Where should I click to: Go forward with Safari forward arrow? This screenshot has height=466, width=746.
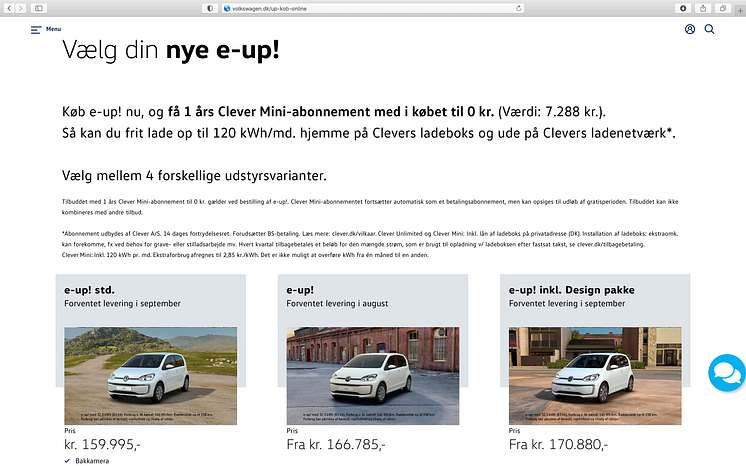(20, 8)
